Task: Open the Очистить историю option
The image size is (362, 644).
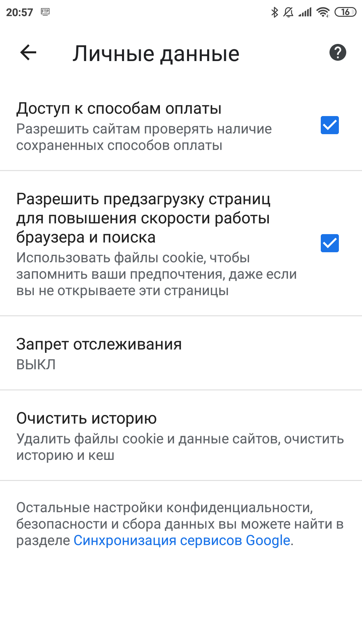Action: pyautogui.click(x=181, y=435)
